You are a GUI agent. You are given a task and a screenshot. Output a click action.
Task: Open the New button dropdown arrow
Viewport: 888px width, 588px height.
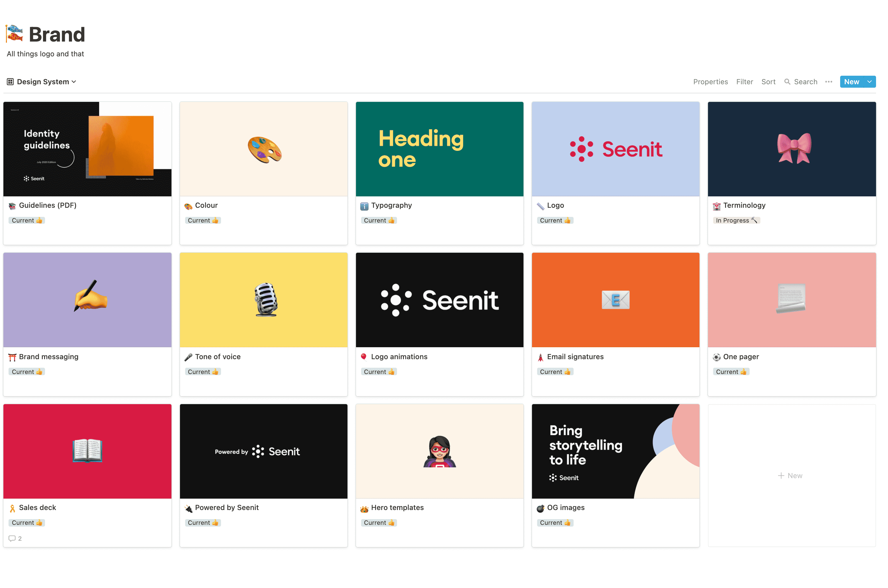[869, 82]
